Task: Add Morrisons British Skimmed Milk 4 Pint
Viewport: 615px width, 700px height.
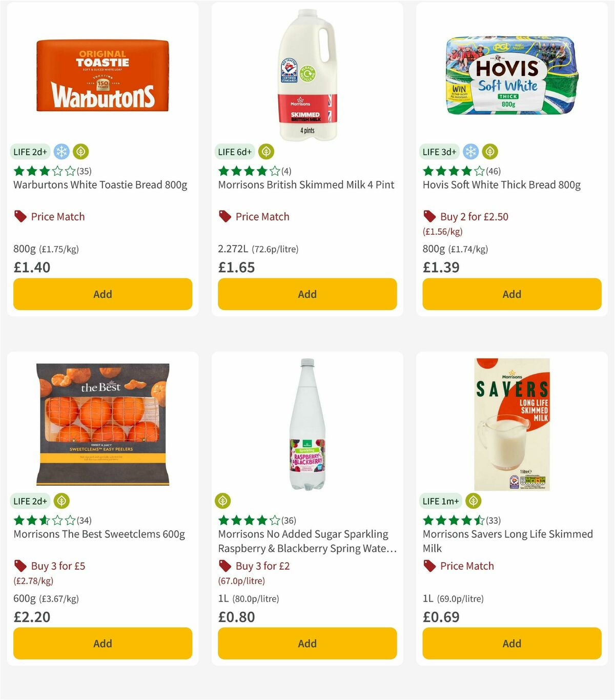Action: [x=306, y=294]
